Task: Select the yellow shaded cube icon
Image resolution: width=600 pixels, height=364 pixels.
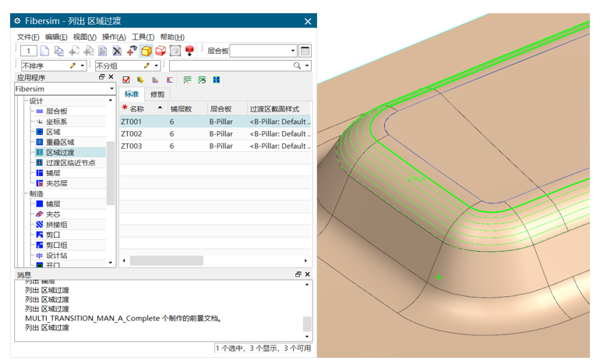Action: (146, 51)
